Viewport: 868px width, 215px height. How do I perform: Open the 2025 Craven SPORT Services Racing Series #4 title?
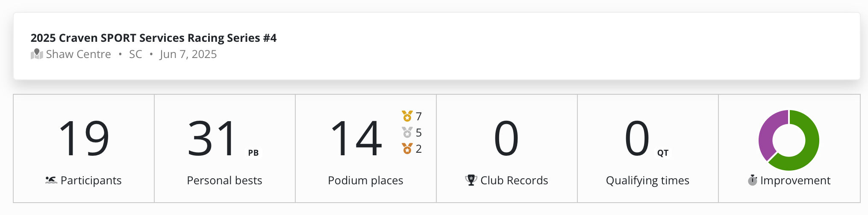(153, 38)
